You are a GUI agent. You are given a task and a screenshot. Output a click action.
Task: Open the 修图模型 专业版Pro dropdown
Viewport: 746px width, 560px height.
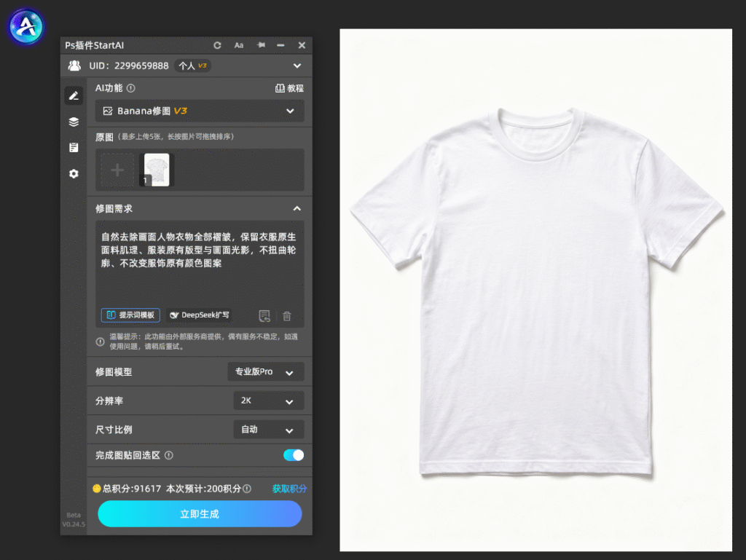pos(265,371)
